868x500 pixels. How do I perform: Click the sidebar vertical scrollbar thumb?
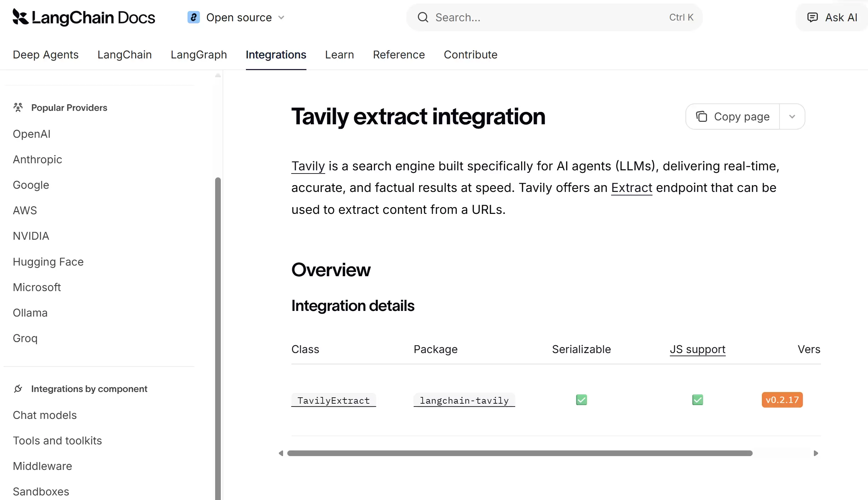(218, 338)
